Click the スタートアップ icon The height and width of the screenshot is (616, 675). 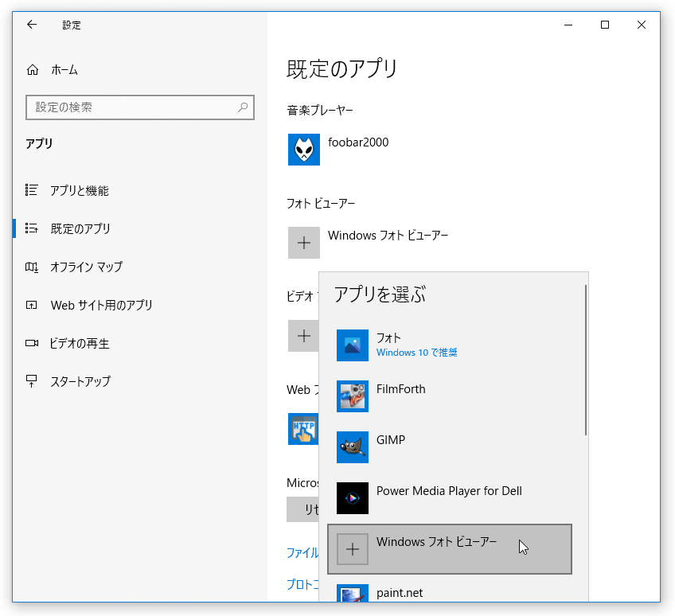[x=31, y=381]
